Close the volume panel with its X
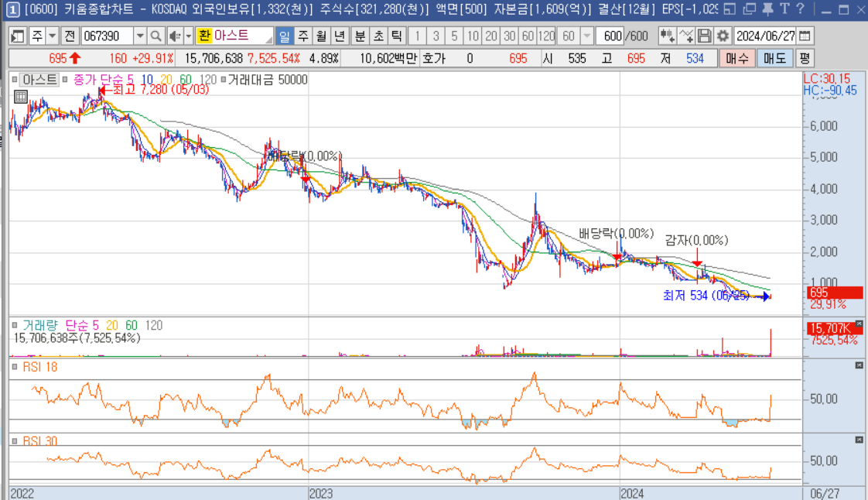868x500 pixels. coord(859,324)
